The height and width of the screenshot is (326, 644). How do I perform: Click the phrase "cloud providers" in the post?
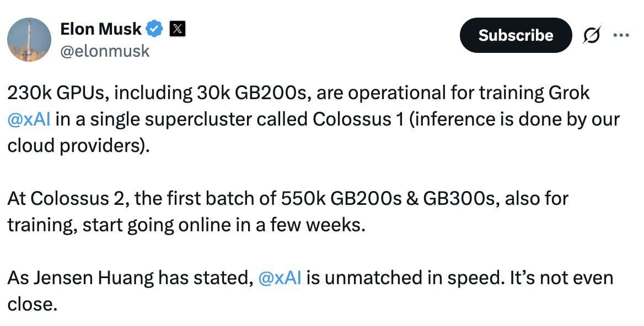pyautogui.click(x=76, y=145)
